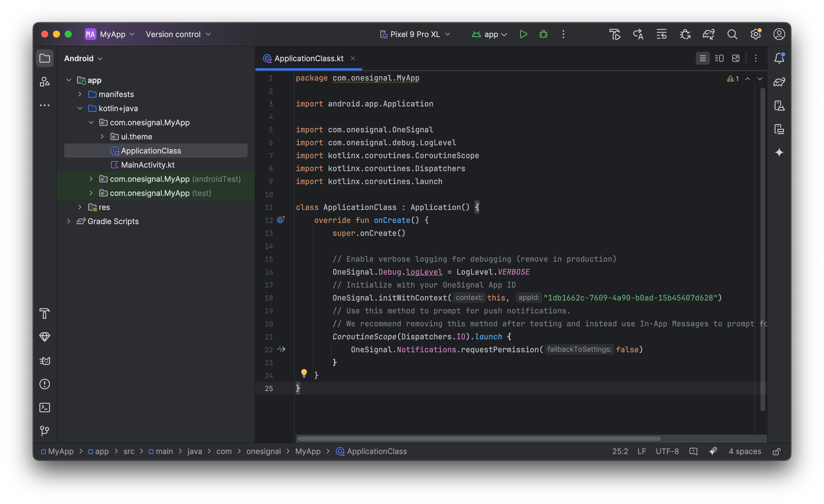Click the 4 spaces indent setting
Image resolution: width=824 pixels, height=504 pixels.
(x=745, y=451)
